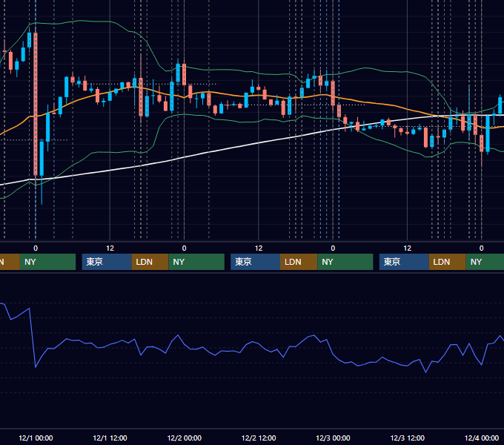Click the '12/2 12:00' date axis label

(x=259, y=438)
